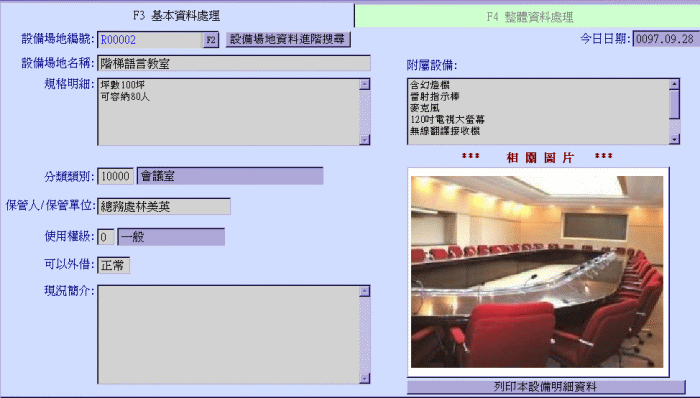Click the 可以外借 status field 正常

(113, 265)
